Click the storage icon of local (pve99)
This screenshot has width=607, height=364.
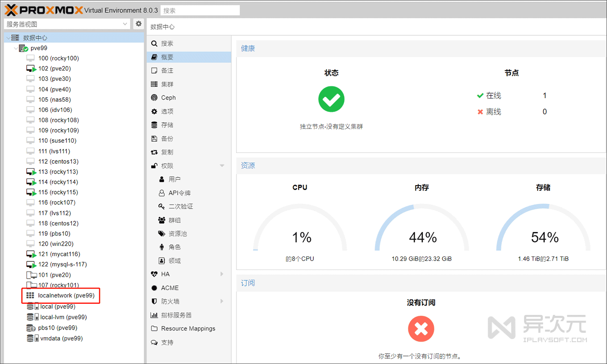(33, 306)
